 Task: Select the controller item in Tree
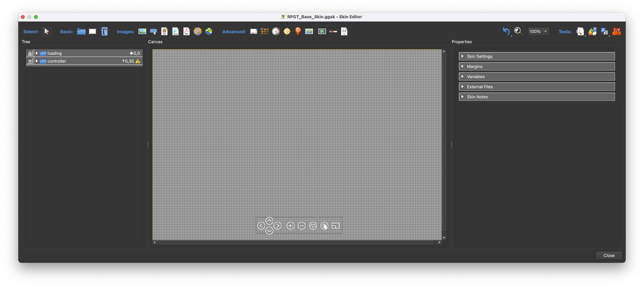tap(57, 61)
